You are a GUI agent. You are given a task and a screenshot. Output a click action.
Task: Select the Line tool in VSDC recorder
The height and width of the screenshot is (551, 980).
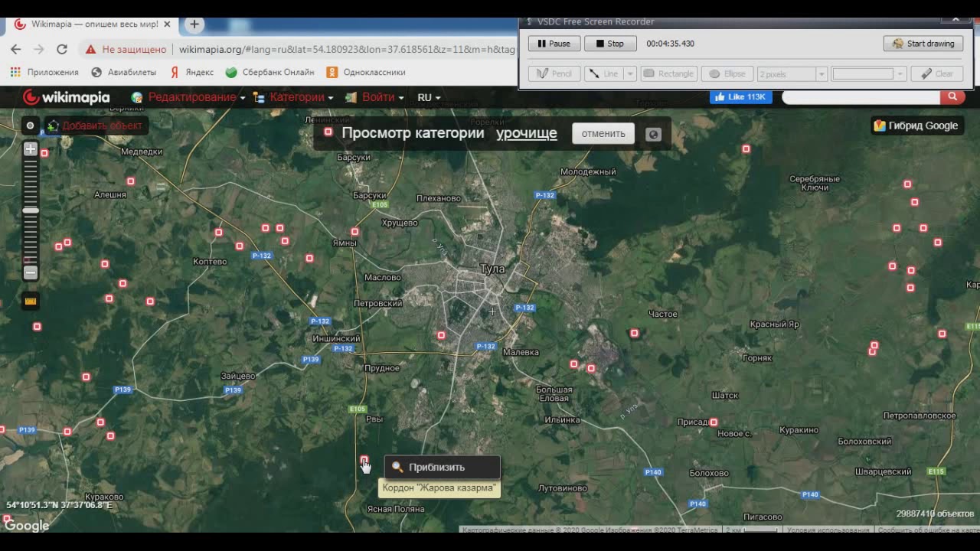[603, 74]
